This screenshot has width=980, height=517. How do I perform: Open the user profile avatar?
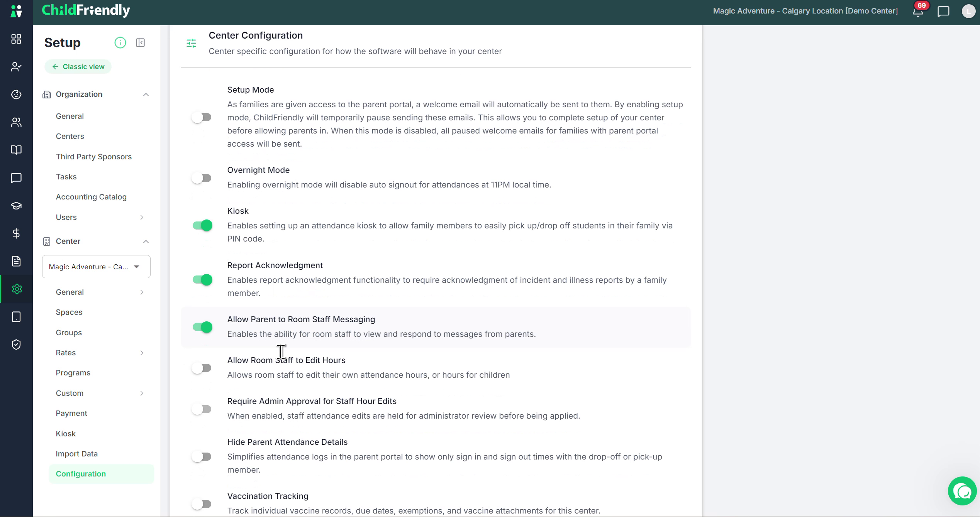click(x=968, y=12)
